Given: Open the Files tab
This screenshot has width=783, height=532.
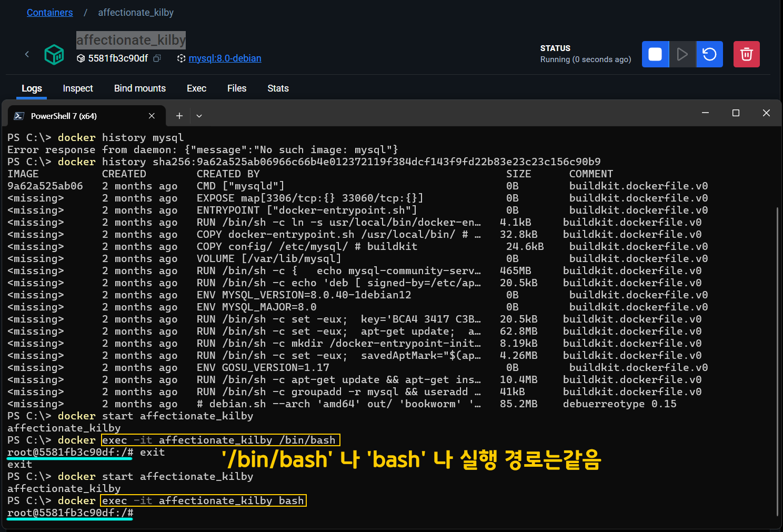Looking at the screenshot, I should [237, 88].
